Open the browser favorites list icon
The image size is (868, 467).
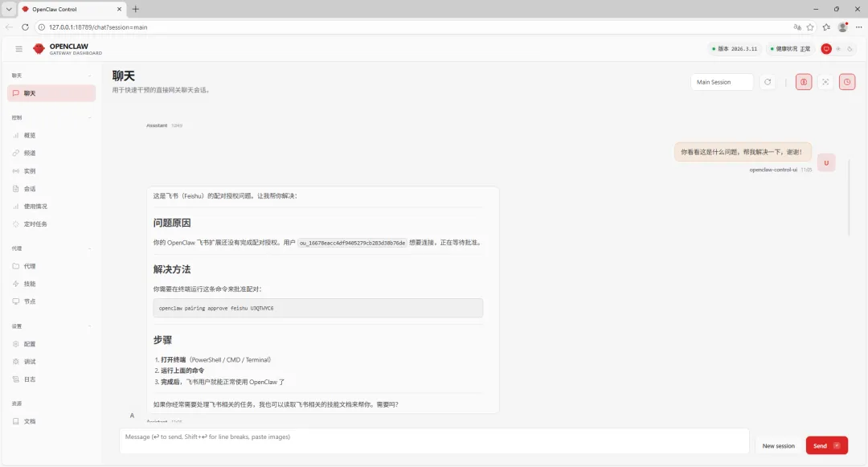pyautogui.click(x=826, y=27)
